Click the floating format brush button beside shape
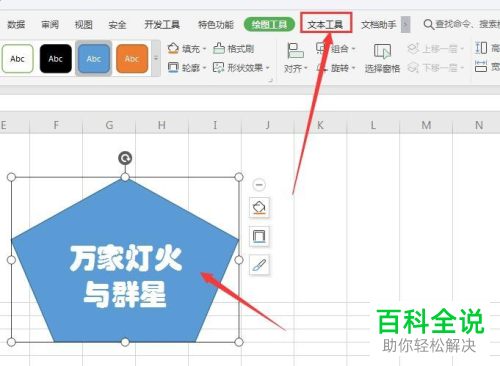The width and height of the screenshot is (500, 366). click(259, 265)
